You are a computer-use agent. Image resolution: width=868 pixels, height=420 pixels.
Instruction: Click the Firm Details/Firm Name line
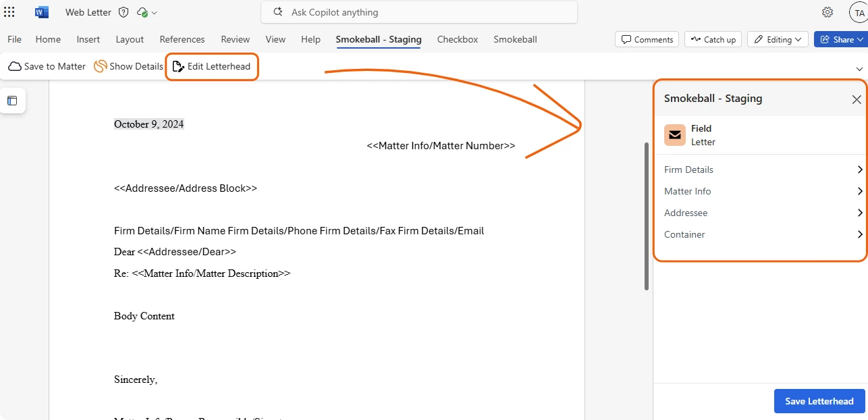299,231
